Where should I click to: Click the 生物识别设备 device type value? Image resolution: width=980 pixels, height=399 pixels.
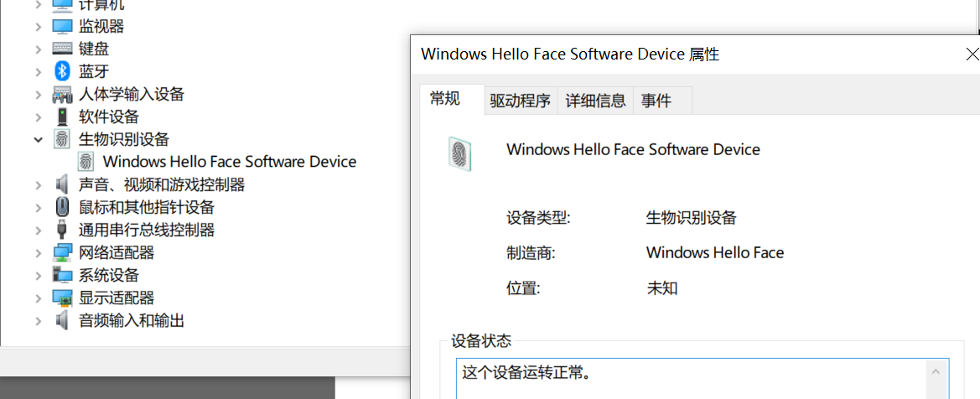pyautogui.click(x=692, y=218)
